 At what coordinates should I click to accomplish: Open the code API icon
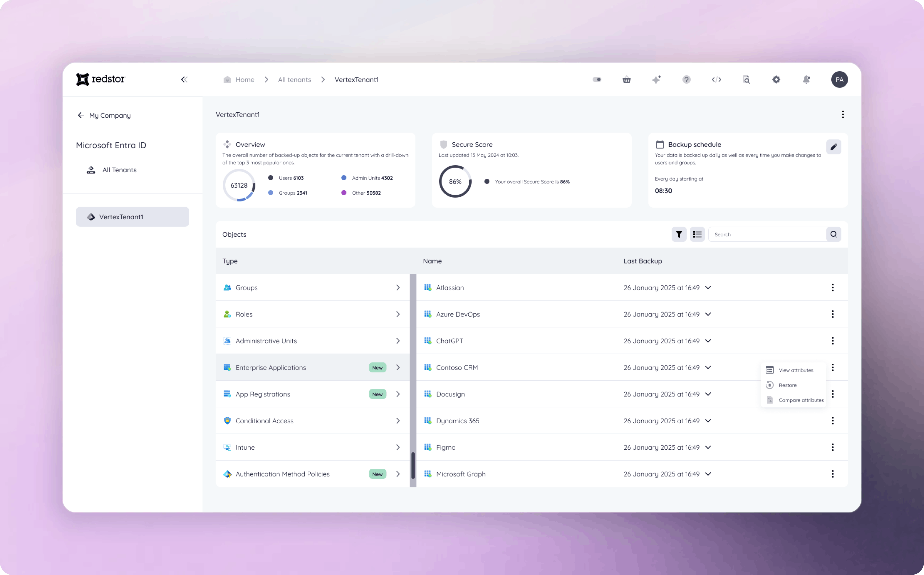click(x=716, y=80)
